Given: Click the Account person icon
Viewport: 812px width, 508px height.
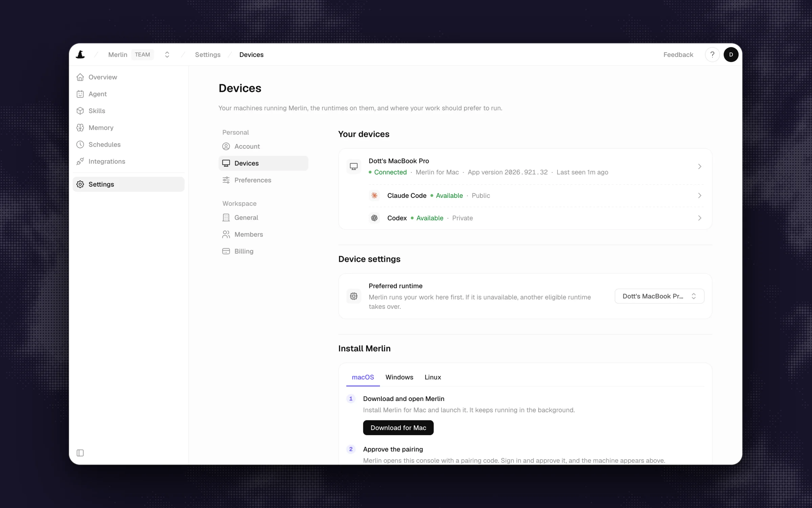Looking at the screenshot, I should click(x=226, y=146).
